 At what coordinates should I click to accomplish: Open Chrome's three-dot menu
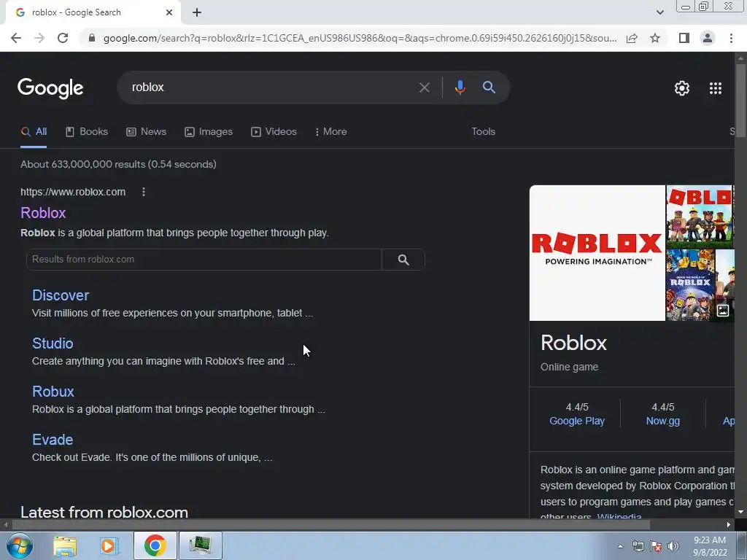coord(731,38)
